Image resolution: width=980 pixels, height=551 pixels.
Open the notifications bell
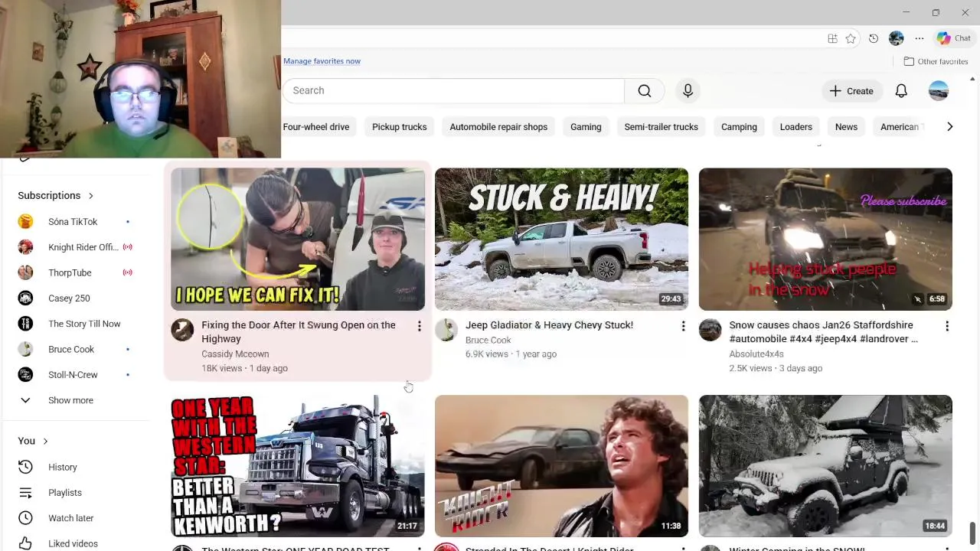[x=901, y=91]
